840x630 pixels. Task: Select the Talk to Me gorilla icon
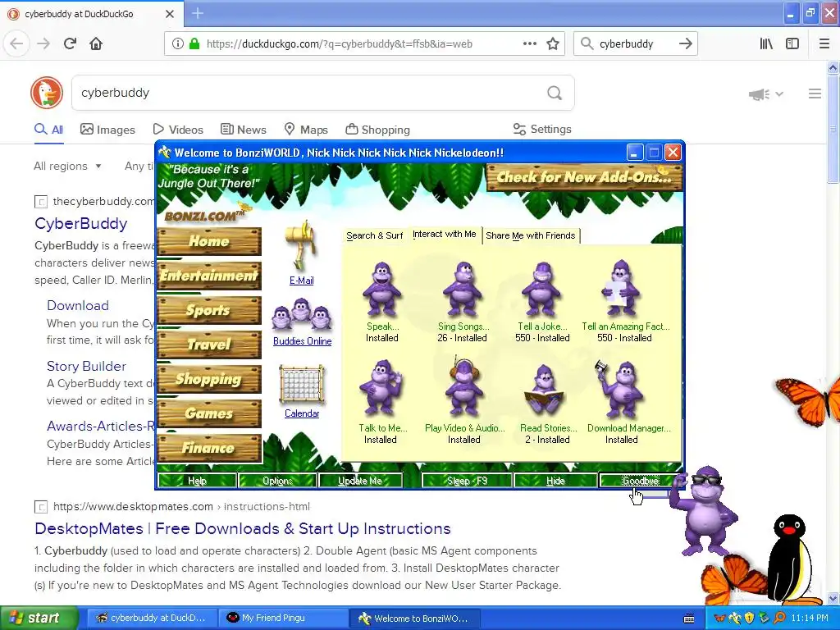pos(381,388)
